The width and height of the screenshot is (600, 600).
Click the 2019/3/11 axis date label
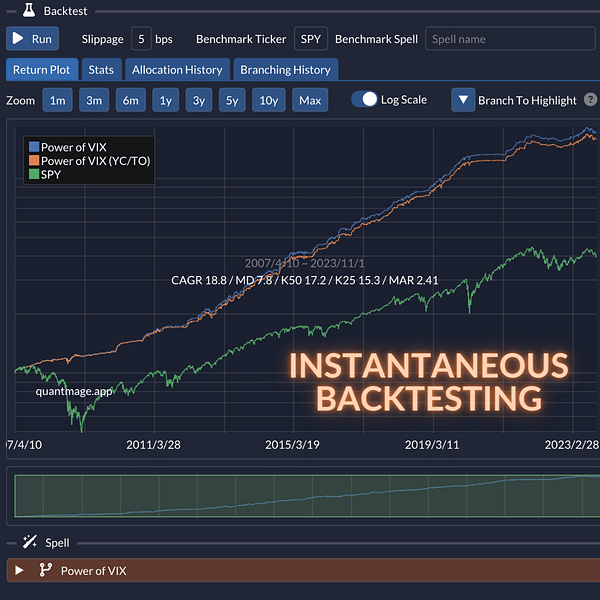coord(432,444)
